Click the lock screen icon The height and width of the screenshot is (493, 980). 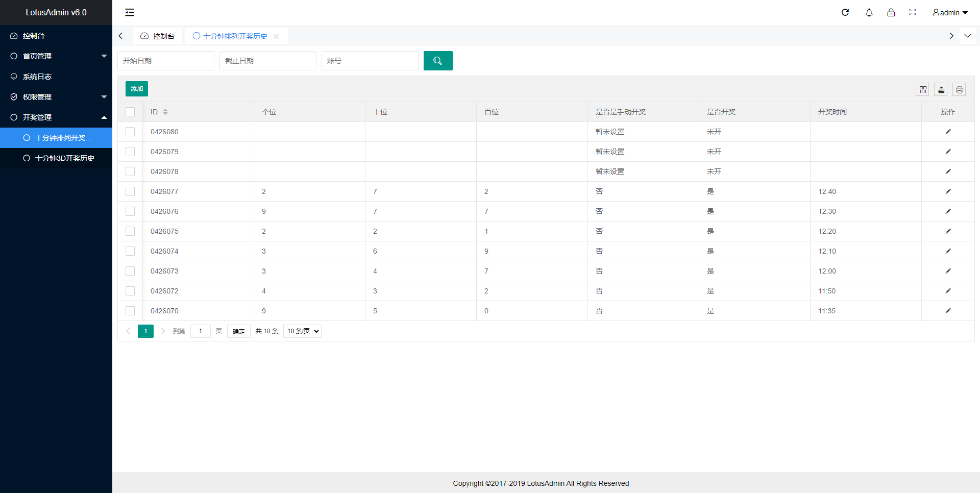coord(891,12)
